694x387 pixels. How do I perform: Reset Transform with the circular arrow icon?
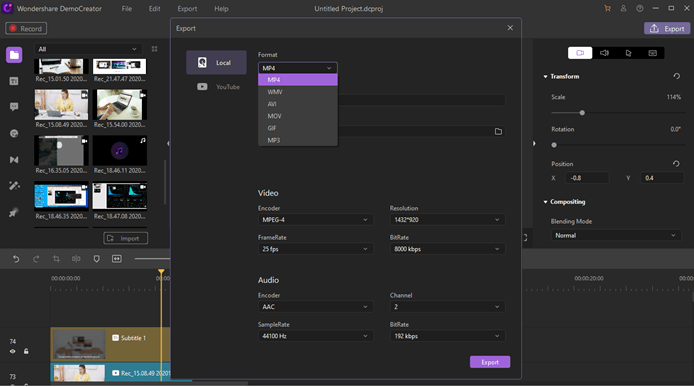point(676,76)
